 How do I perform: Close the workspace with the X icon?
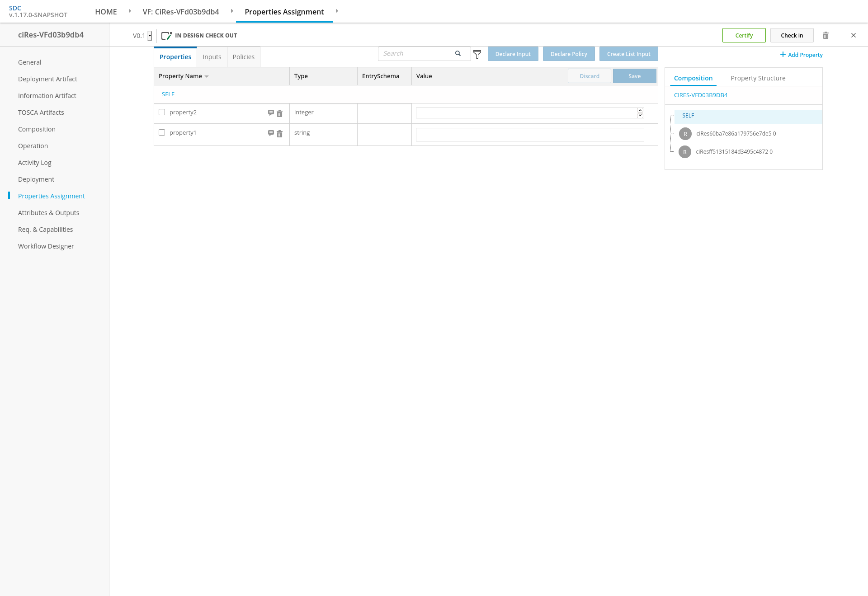point(854,35)
